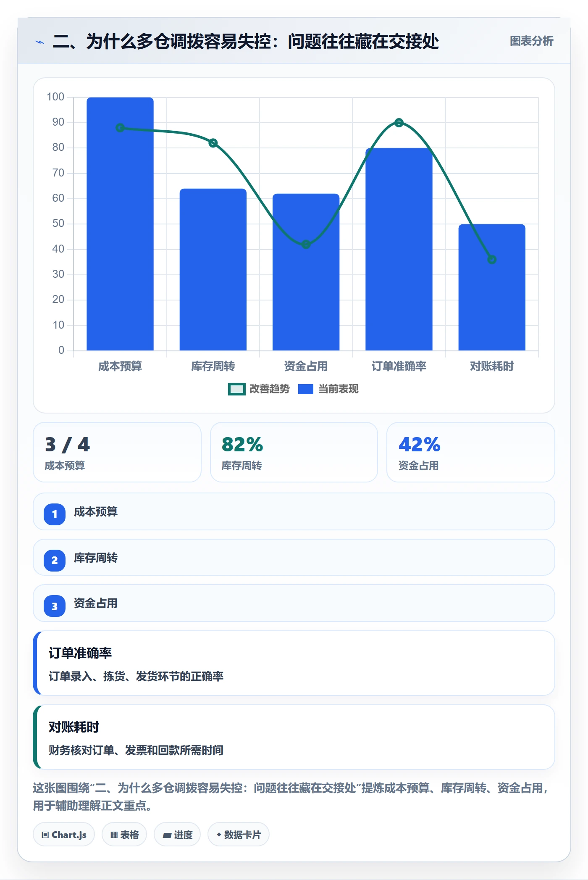588x880 pixels.
Task: Click the 资金占用 x-axis label
Action: pyautogui.click(x=306, y=366)
